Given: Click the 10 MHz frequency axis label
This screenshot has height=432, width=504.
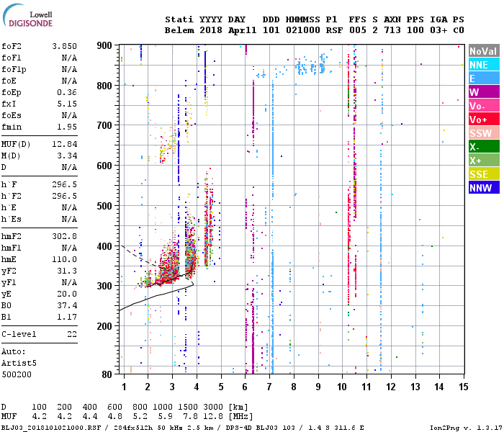Looking at the screenshot, I should (342, 387).
